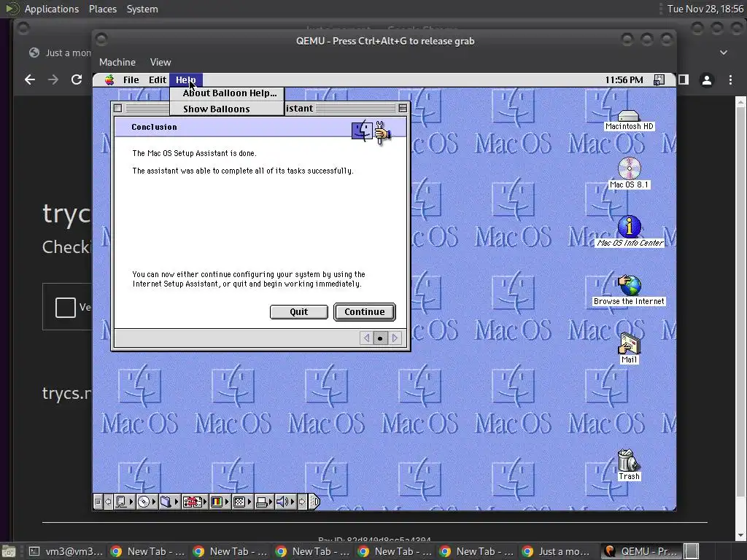Click the 'The Mac OS Setup Assistant is done.' text
Screen dimensions: 747x560
194,153
